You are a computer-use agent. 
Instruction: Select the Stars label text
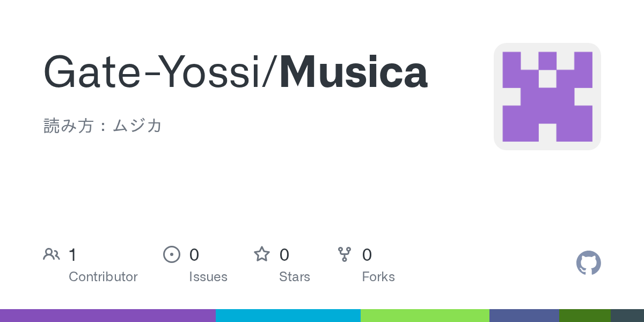[x=295, y=277]
